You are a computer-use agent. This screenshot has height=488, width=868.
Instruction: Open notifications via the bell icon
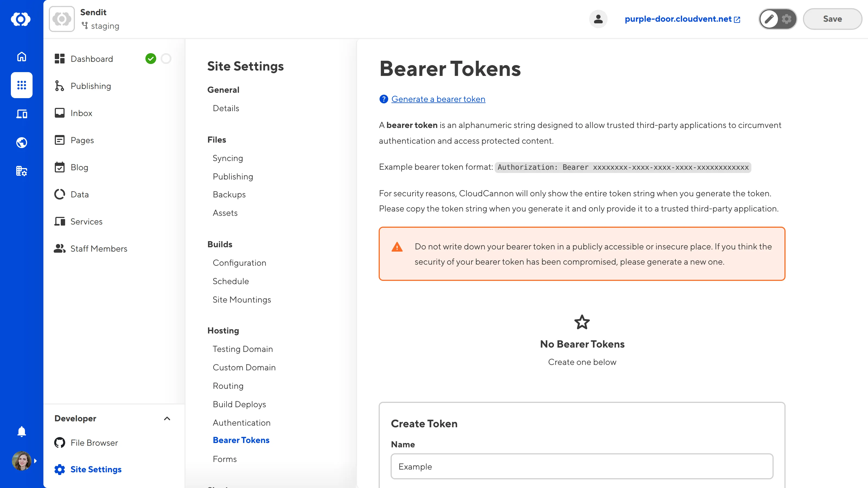pos(21,431)
